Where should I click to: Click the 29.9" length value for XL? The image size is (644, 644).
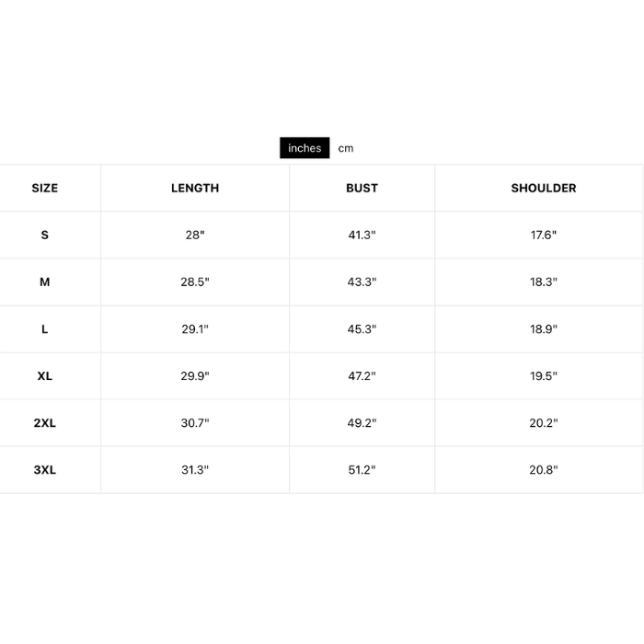[195, 376]
